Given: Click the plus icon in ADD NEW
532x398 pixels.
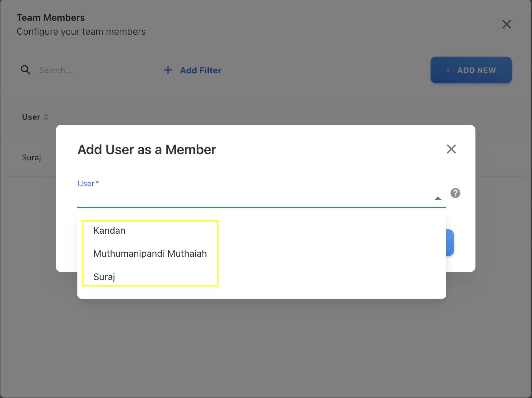Looking at the screenshot, I should (x=448, y=70).
